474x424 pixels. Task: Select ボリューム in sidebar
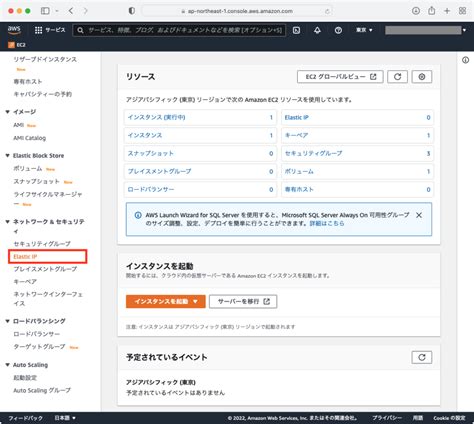click(x=28, y=168)
